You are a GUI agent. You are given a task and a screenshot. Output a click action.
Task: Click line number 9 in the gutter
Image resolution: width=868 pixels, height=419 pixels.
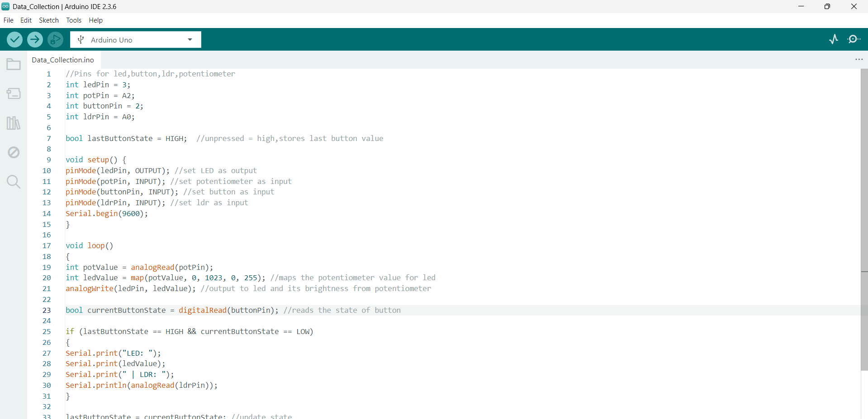pos(49,160)
